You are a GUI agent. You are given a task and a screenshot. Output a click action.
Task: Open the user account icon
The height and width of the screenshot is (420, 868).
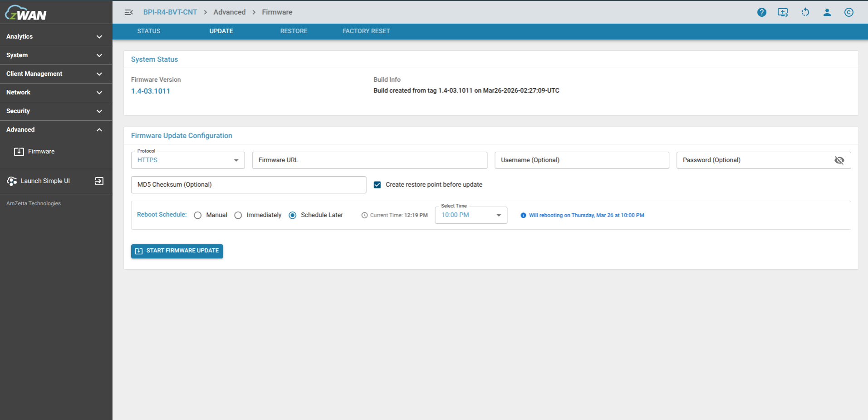(827, 12)
